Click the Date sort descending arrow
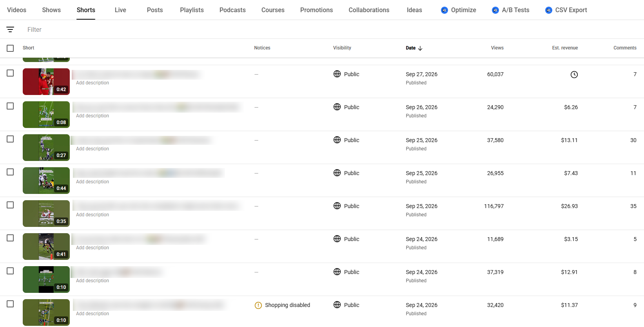This screenshot has width=644, height=327. click(420, 48)
